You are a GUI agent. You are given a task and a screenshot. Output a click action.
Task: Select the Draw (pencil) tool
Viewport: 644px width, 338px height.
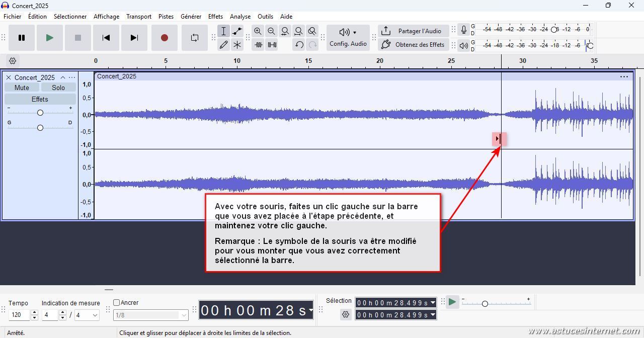224,45
